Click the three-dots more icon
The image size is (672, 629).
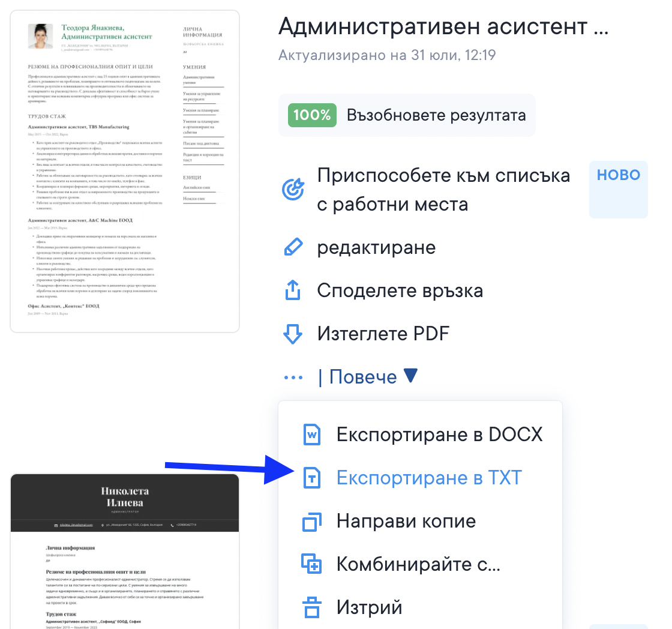click(x=293, y=378)
